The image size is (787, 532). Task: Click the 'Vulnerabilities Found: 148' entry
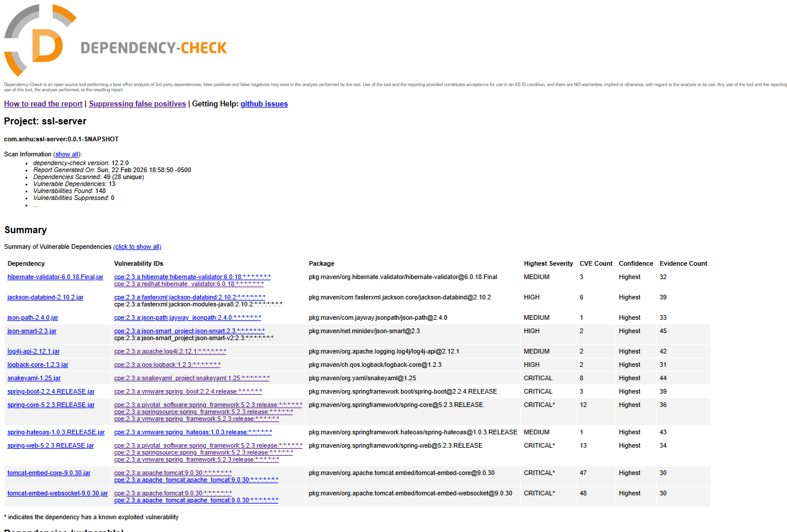(70, 191)
